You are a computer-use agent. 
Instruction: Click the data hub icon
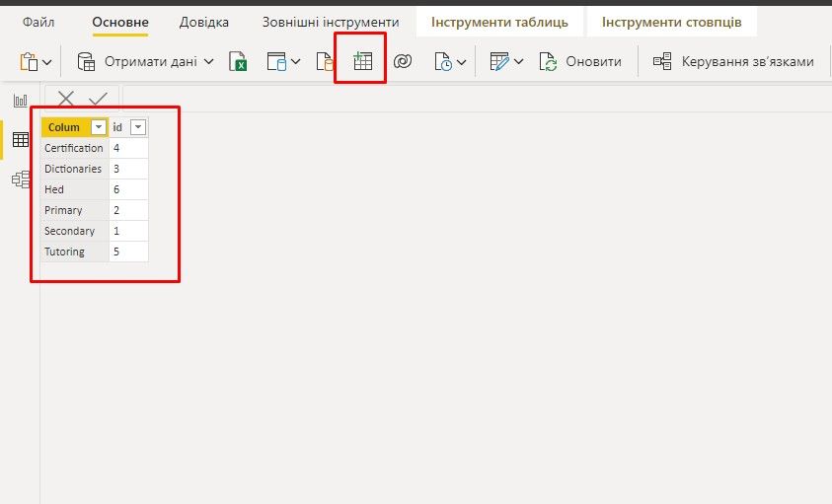coord(276,61)
